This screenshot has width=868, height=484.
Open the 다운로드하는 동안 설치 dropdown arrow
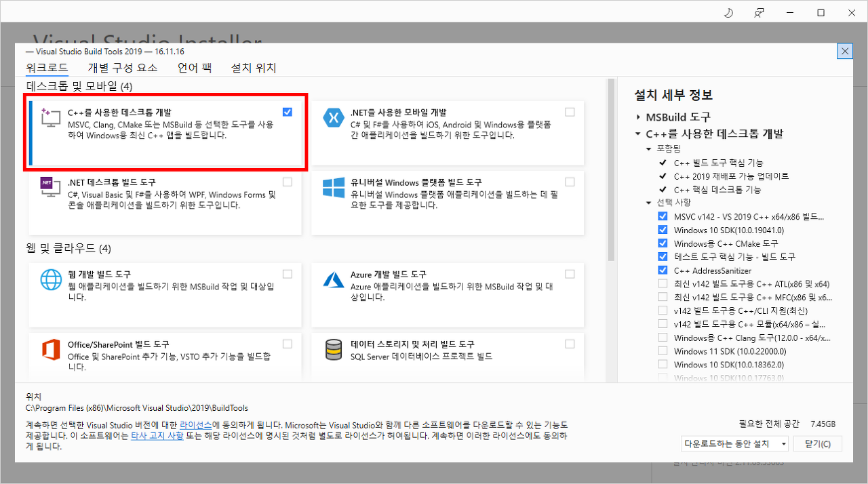(x=783, y=444)
